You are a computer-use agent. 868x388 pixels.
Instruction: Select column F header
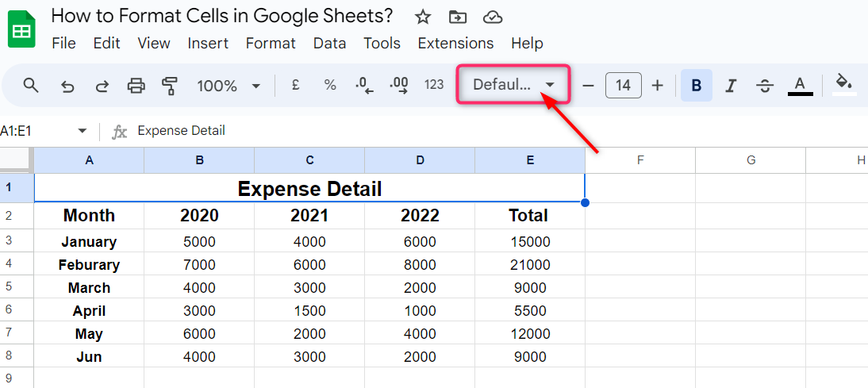pos(640,160)
